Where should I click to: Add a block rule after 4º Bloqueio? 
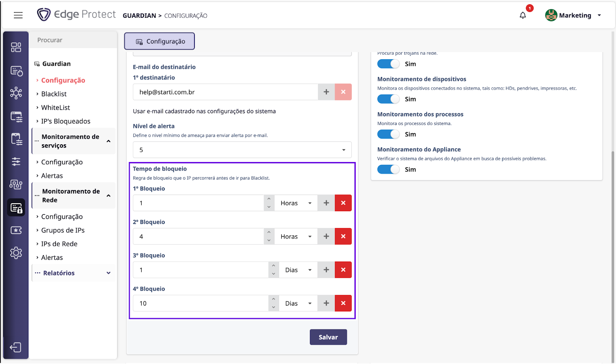click(326, 303)
